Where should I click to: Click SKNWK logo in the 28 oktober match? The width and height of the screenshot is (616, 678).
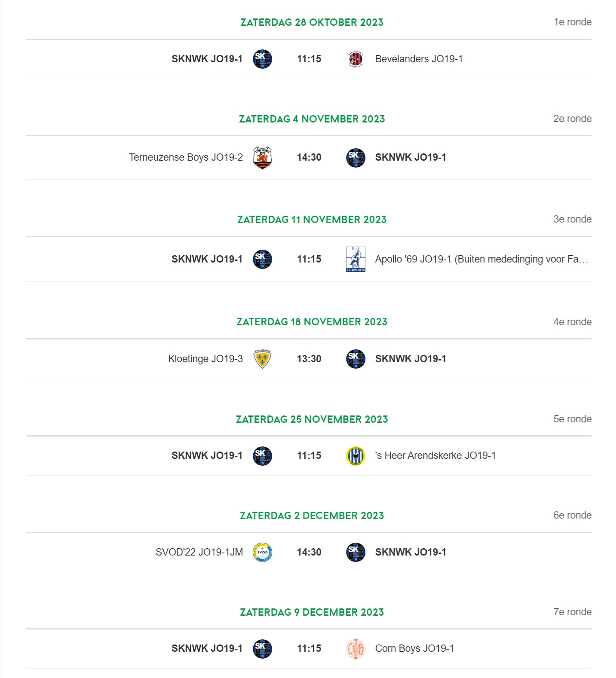[262, 59]
